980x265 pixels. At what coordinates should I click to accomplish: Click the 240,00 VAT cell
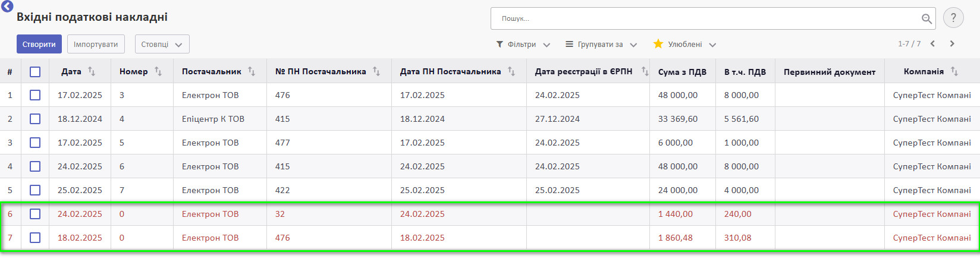coord(738,214)
